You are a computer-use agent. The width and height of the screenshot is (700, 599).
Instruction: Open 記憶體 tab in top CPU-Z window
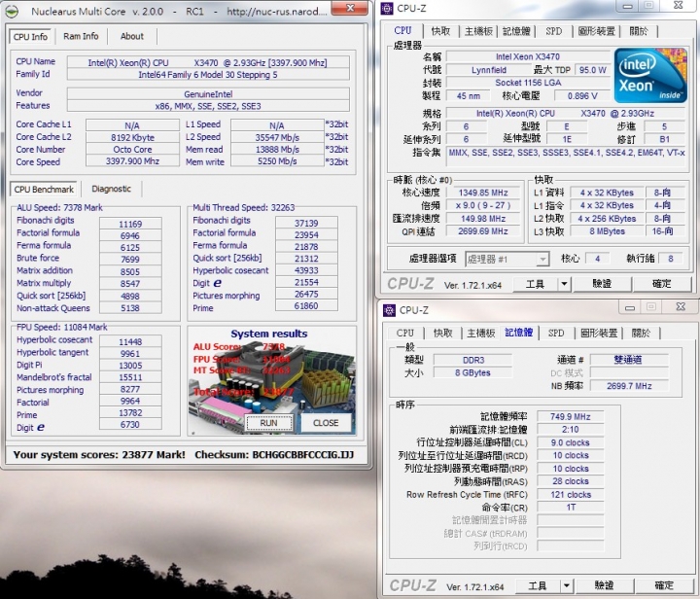click(516, 31)
